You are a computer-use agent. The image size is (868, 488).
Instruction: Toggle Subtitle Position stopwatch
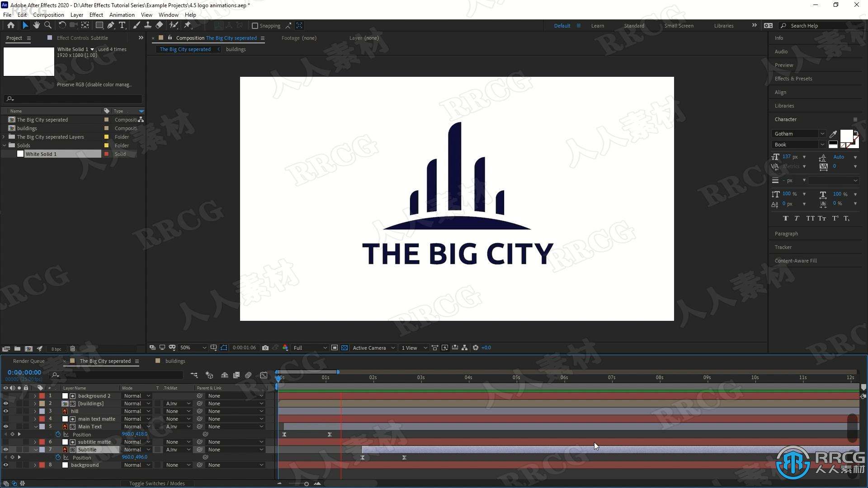tap(58, 457)
